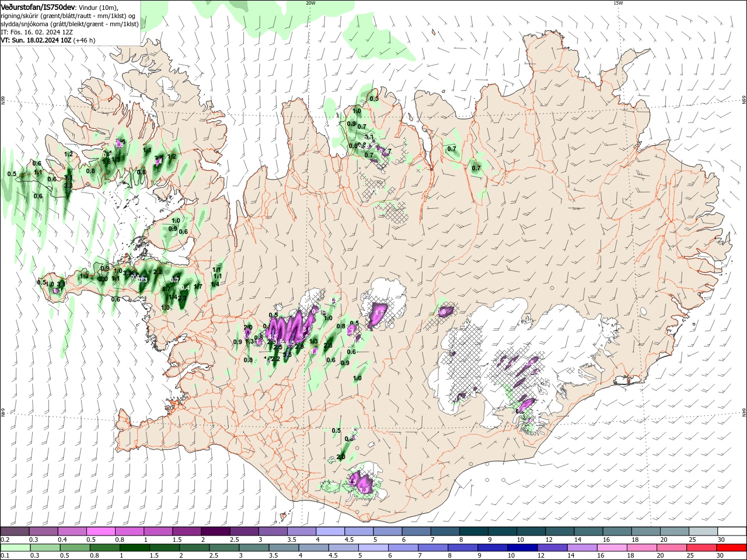Click the '(+46 h)' forecast offset text
Image resolution: width=747 pixels, height=560 pixels.
84,40
